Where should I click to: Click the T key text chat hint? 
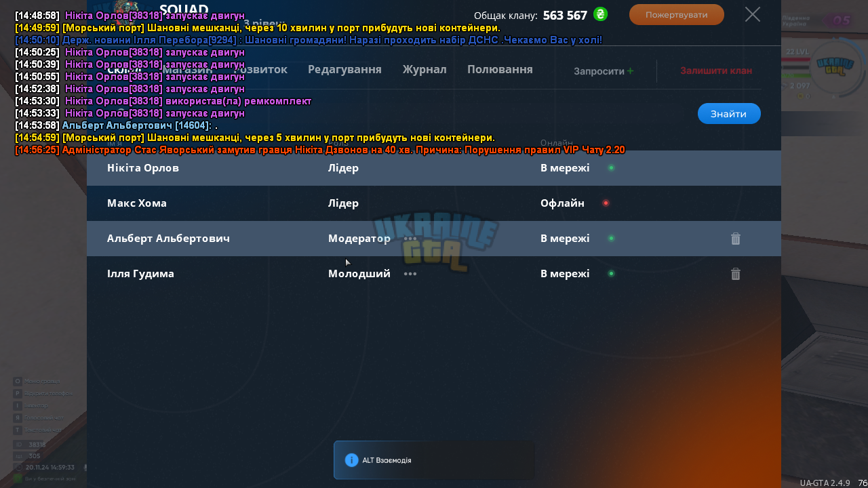(39, 430)
